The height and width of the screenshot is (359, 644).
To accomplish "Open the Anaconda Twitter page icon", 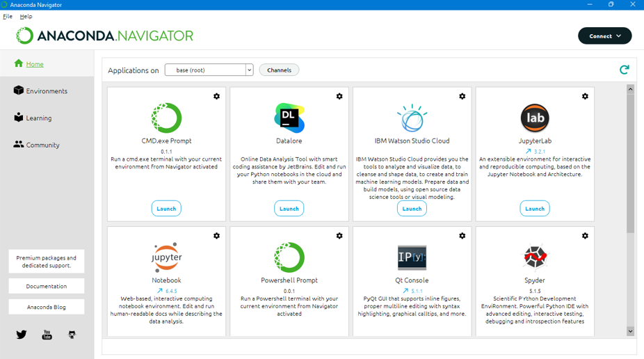I will [22, 335].
